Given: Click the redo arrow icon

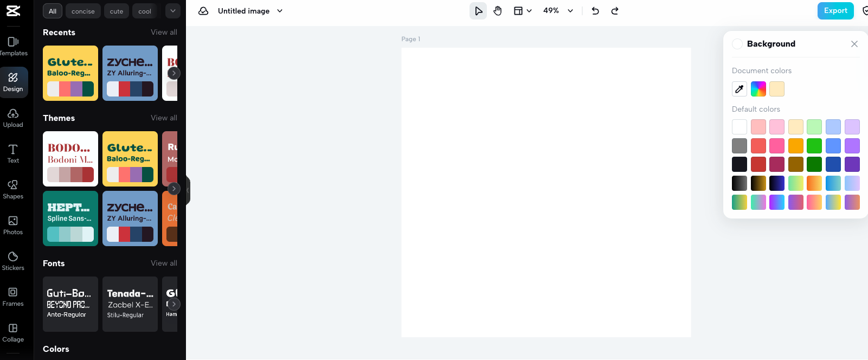Looking at the screenshot, I should pos(615,11).
